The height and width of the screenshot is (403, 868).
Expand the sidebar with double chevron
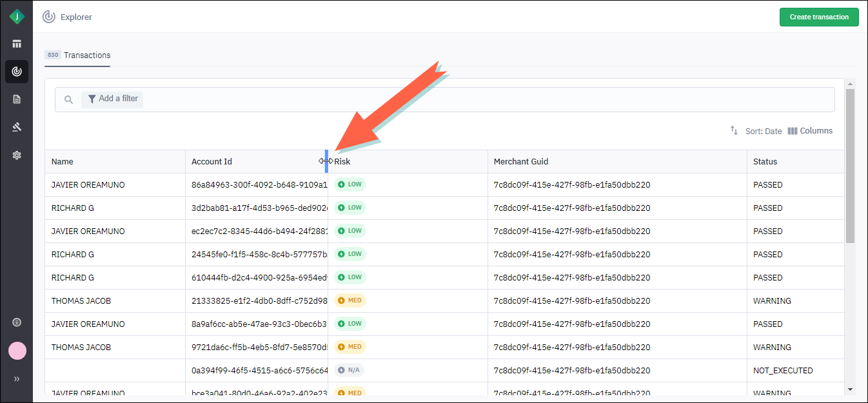17,379
